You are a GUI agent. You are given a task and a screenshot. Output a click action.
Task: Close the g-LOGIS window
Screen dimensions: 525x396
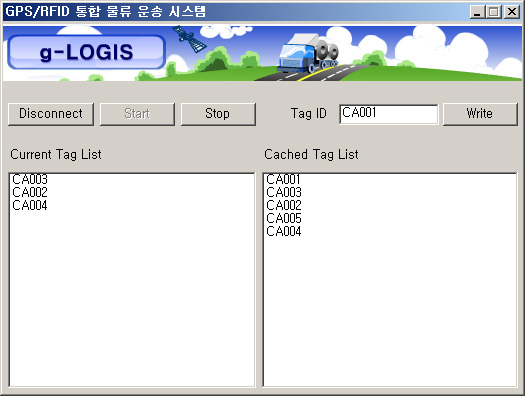(x=512, y=12)
